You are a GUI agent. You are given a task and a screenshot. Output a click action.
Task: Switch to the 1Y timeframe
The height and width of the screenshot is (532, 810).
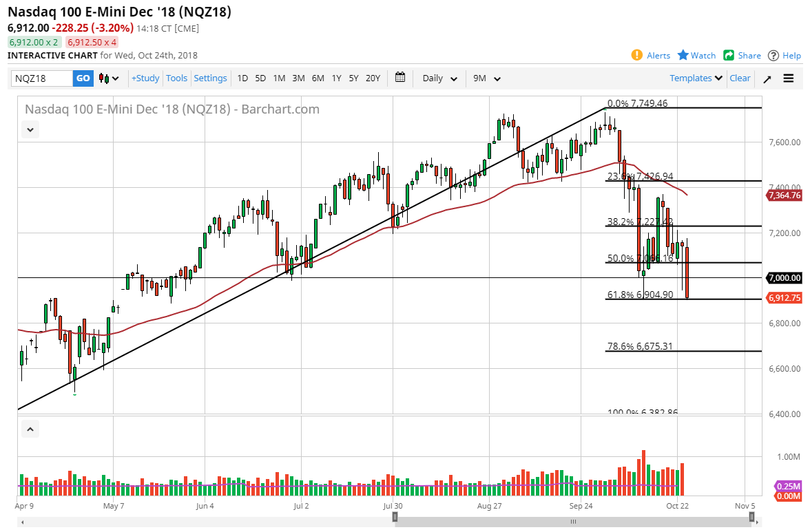coord(336,78)
